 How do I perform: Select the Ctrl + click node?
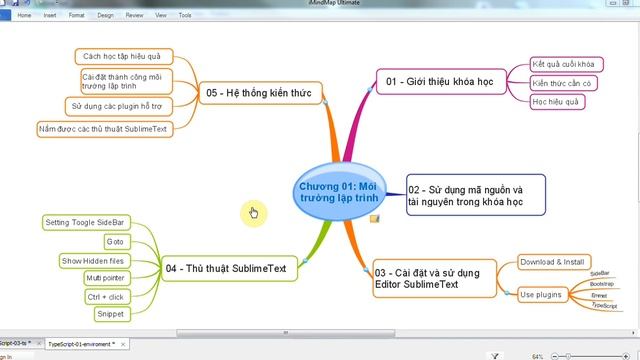click(107, 297)
